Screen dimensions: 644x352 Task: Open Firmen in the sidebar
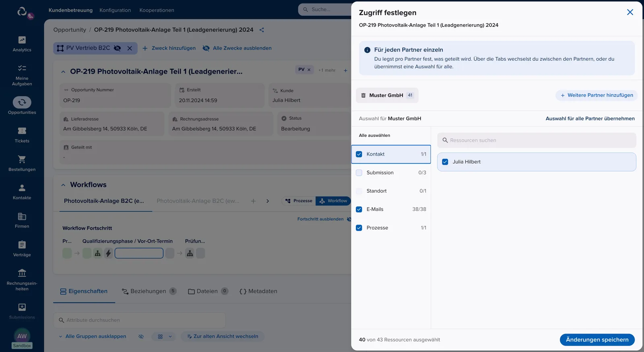tap(22, 220)
